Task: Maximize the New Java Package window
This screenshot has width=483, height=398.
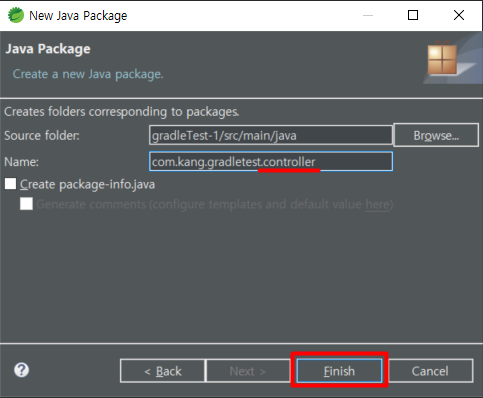Action: pos(413,15)
